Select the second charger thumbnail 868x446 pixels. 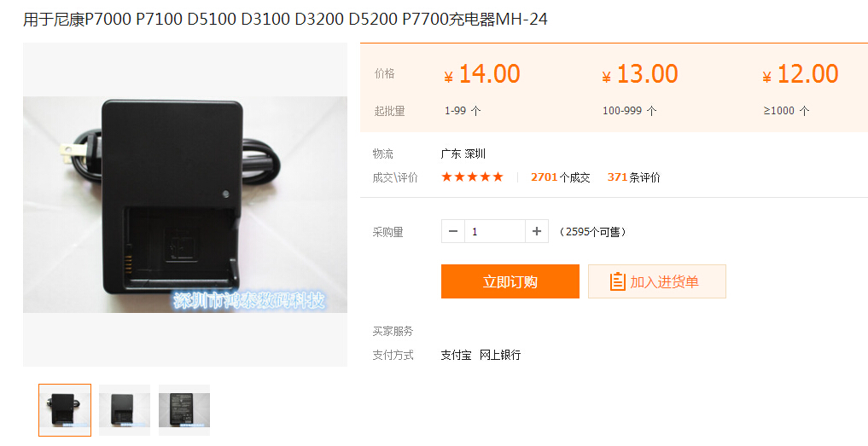click(125, 410)
